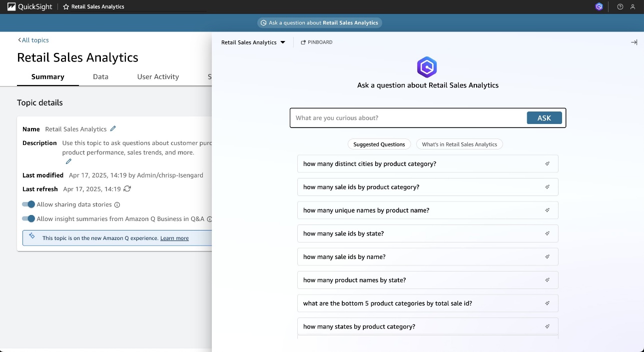Screen dimensions: 644x352
Task: Select the What's in Retail Sales Analytics tab
Action: pos(460,144)
